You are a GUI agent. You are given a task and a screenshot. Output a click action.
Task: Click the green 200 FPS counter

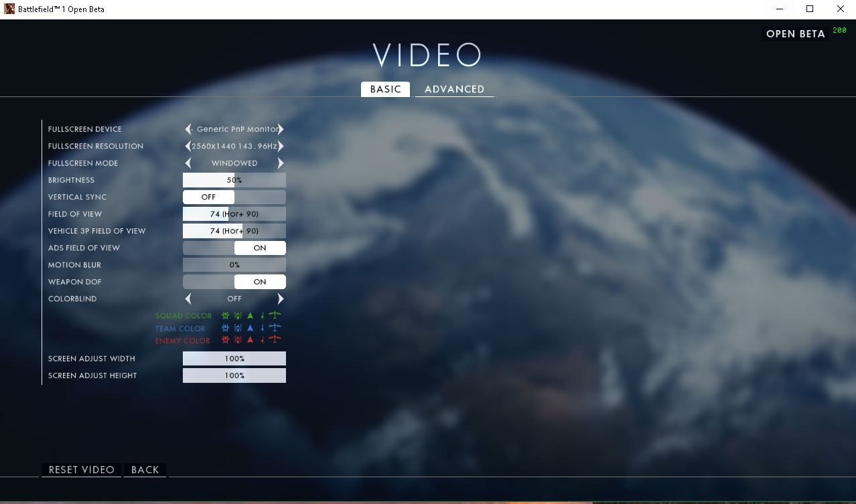[x=839, y=31]
